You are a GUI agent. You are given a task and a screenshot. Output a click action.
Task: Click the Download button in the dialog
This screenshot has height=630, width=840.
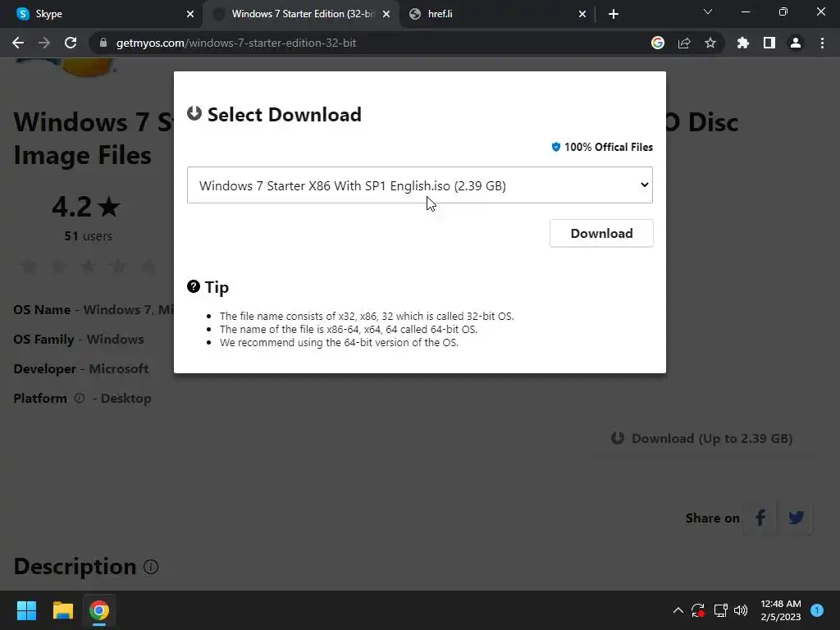coord(601,233)
